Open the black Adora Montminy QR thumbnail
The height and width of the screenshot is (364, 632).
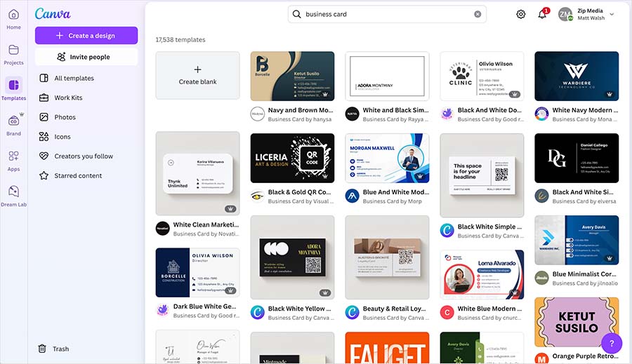coord(292,257)
